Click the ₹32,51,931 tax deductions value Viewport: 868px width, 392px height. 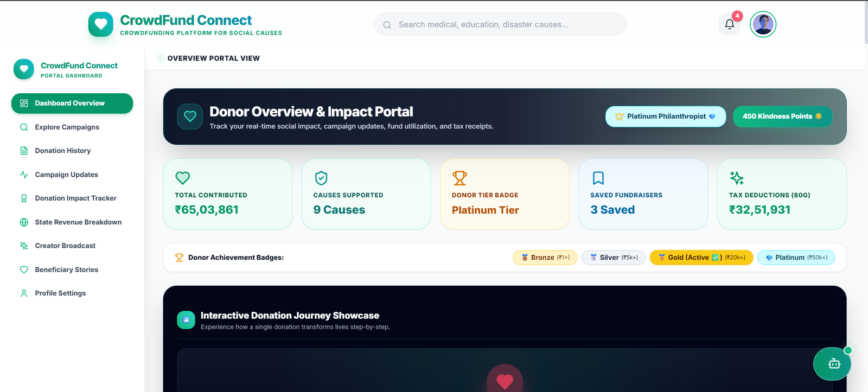(x=759, y=210)
